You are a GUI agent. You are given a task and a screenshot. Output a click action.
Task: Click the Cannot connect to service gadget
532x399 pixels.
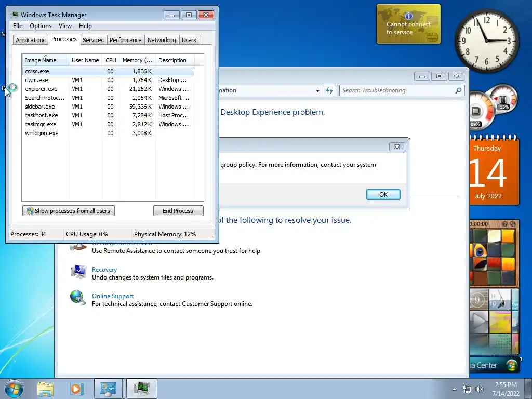point(408,24)
